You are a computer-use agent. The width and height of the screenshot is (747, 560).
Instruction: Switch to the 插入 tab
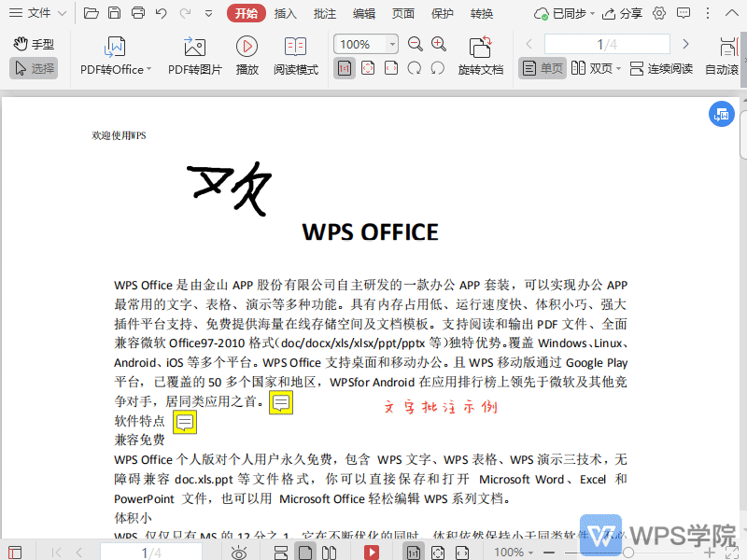(x=286, y=13)
